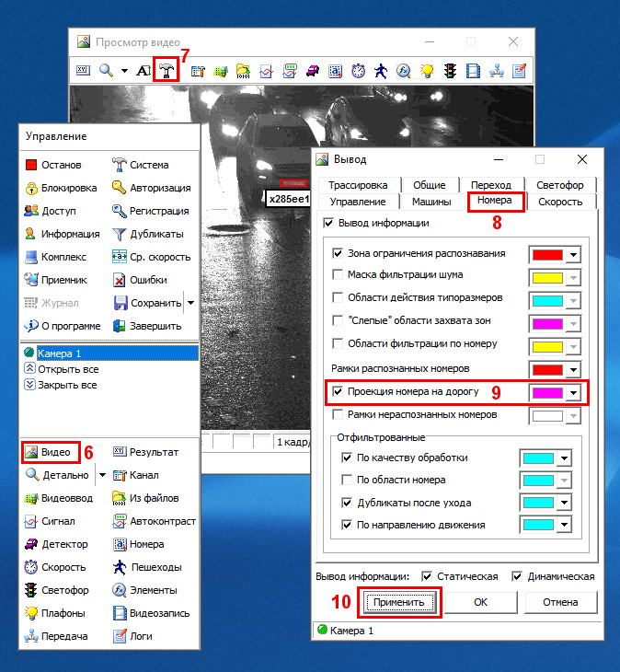620x672 pixels.
Task: Open the Видеозапись item
Action: click(x=120, y=613)
